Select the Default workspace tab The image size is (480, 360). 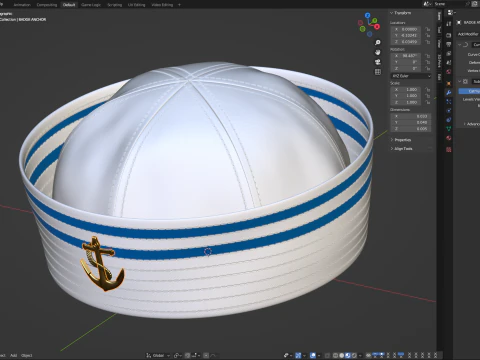click(x=69, y=5)
